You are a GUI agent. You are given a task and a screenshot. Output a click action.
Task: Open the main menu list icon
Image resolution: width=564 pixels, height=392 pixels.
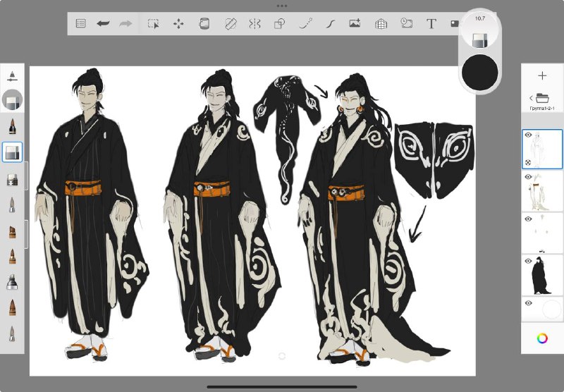tap(81, 24)
